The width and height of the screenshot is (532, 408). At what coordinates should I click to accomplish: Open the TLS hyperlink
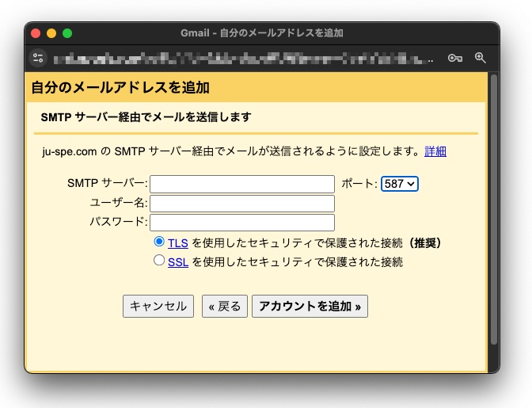(x=178, y=243)
